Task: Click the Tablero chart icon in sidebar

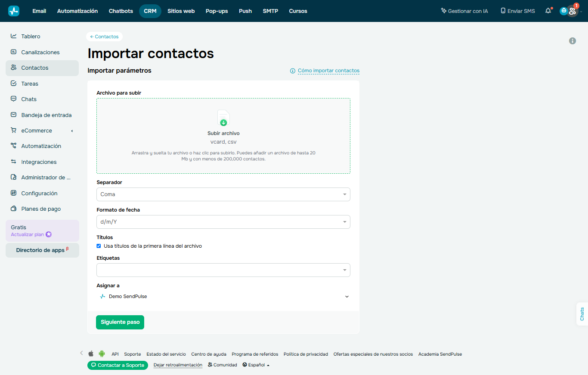Action: 14,36
